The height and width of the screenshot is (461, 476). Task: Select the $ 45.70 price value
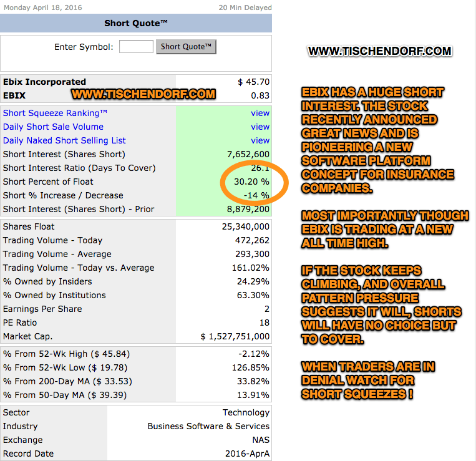[253, 82]
